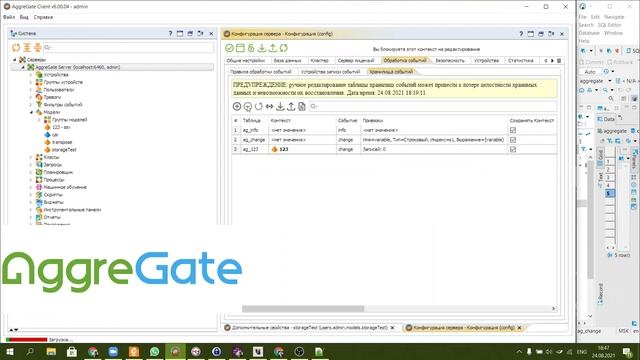Click the horizontal scrollbar right arrow below the table

point(553,309)
